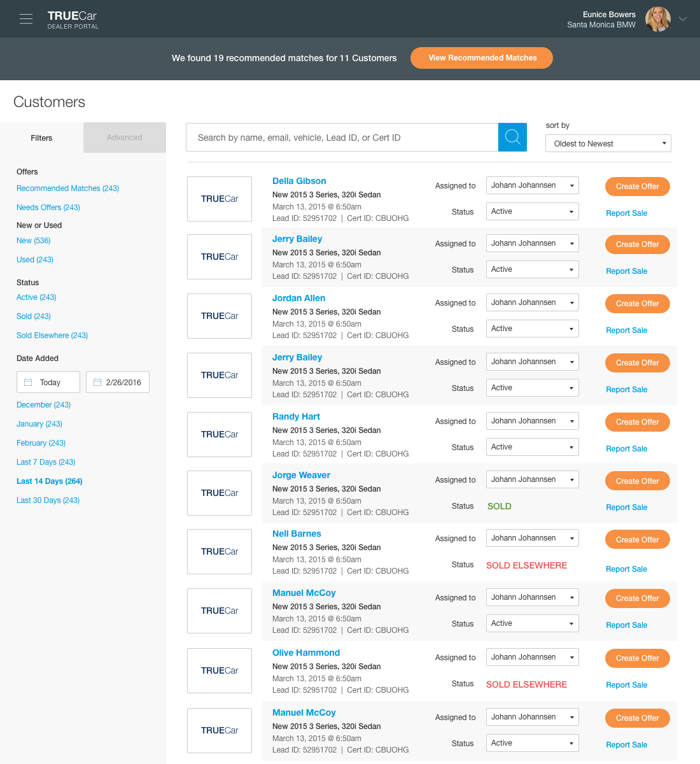Image resolution: width=700 pixels, height=764 pixels.
Task: Switch to the Advanced filters tab
Action: (124, 138)
